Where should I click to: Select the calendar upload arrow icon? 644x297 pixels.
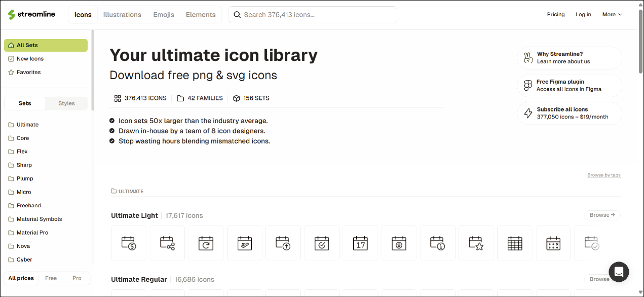[283, 243]
